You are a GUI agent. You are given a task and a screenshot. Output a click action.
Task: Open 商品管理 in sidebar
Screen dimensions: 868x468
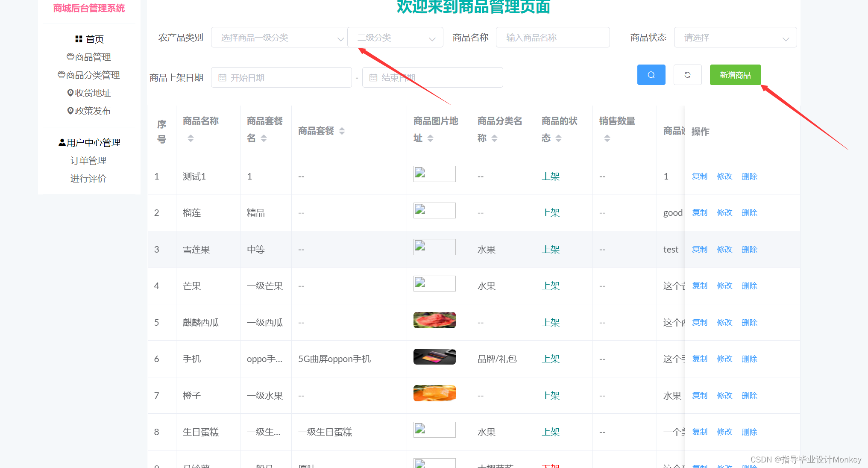(89, 57)
